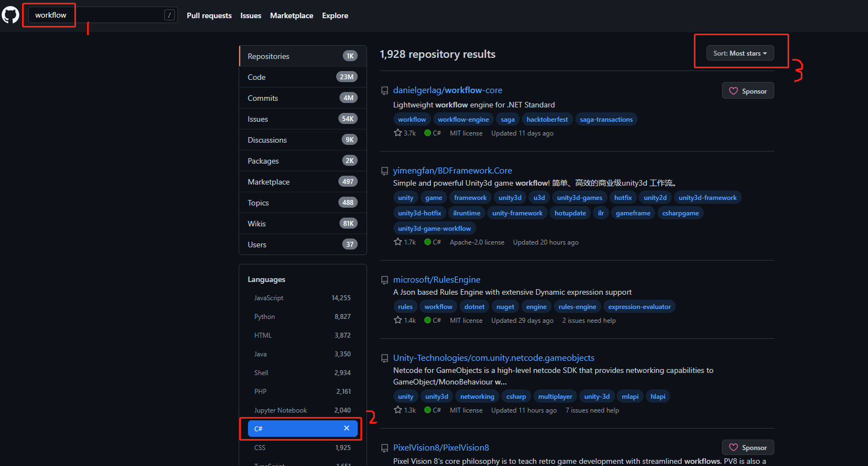Select the Issues result type in sidebar
868x466 pixels.
coord(303,119)
